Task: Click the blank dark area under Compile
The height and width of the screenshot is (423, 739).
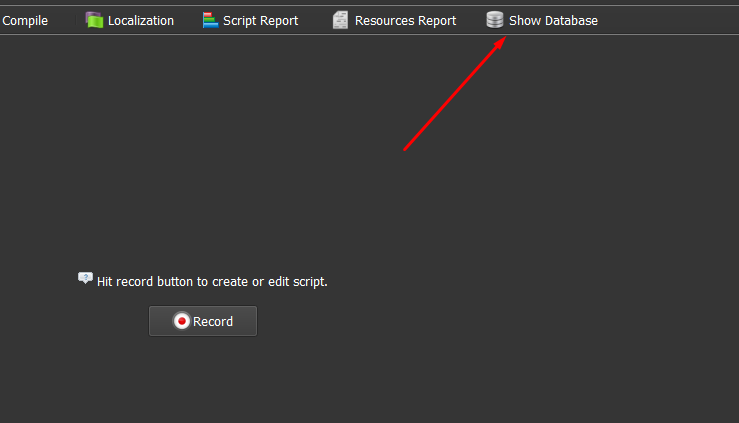Action: 30,120
